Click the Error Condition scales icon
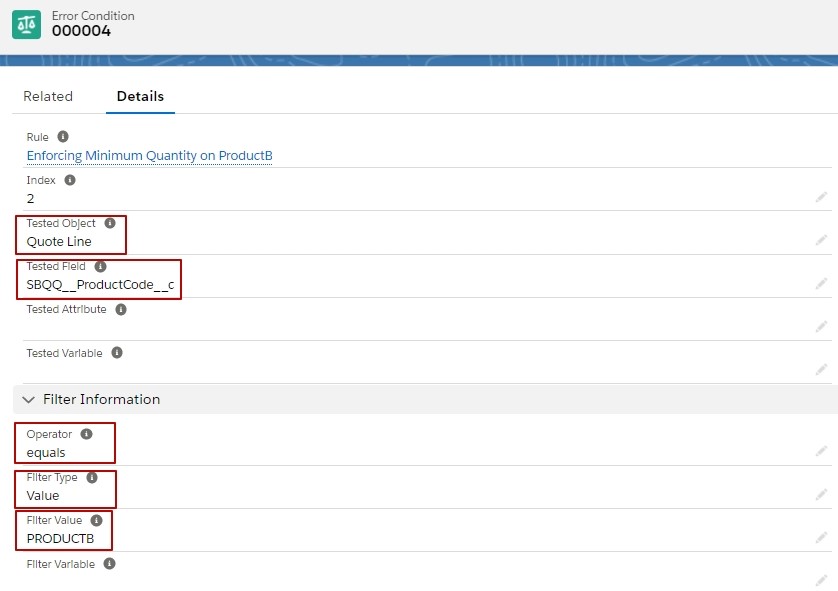838x591 pixels. 26,25
